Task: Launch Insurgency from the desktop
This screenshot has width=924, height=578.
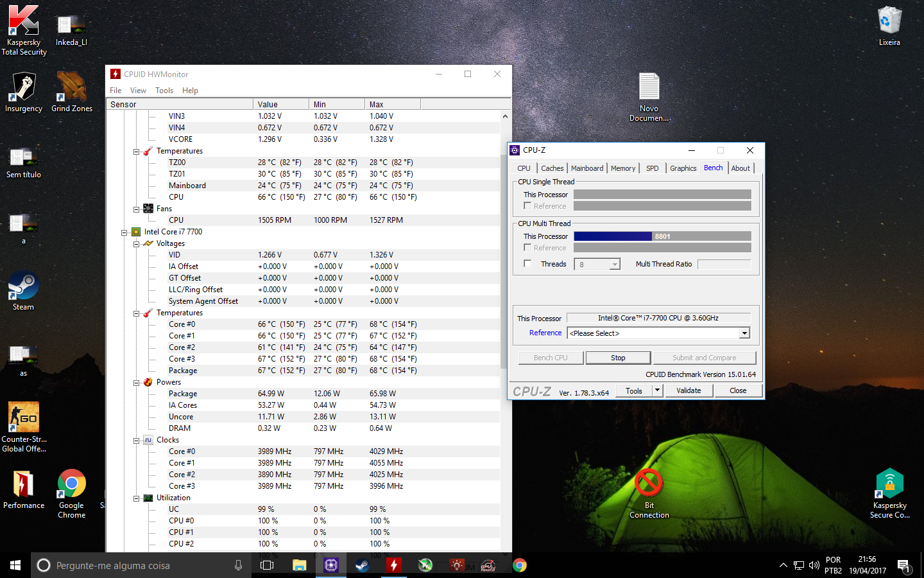Action: point(24,92)
